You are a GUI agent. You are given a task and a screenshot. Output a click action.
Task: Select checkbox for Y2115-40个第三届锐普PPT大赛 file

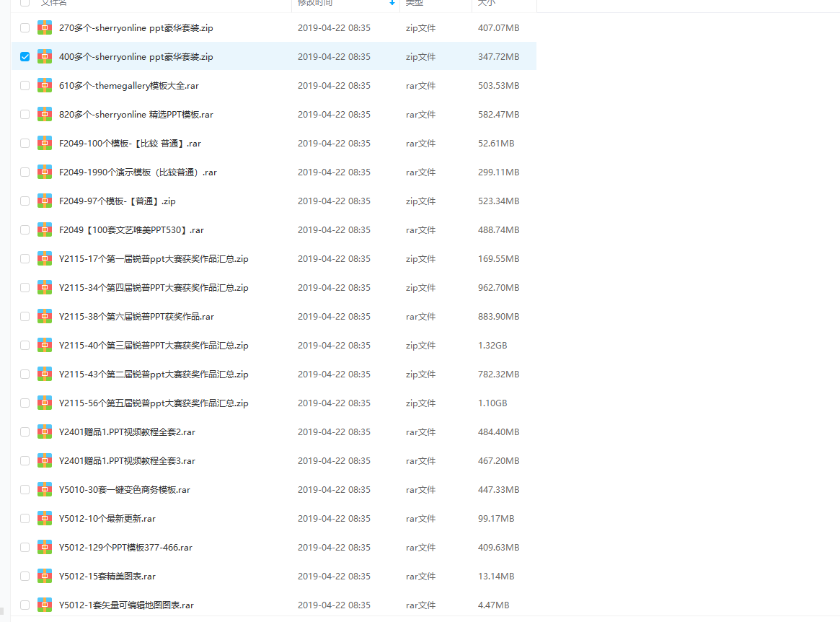tap(25, 346)
